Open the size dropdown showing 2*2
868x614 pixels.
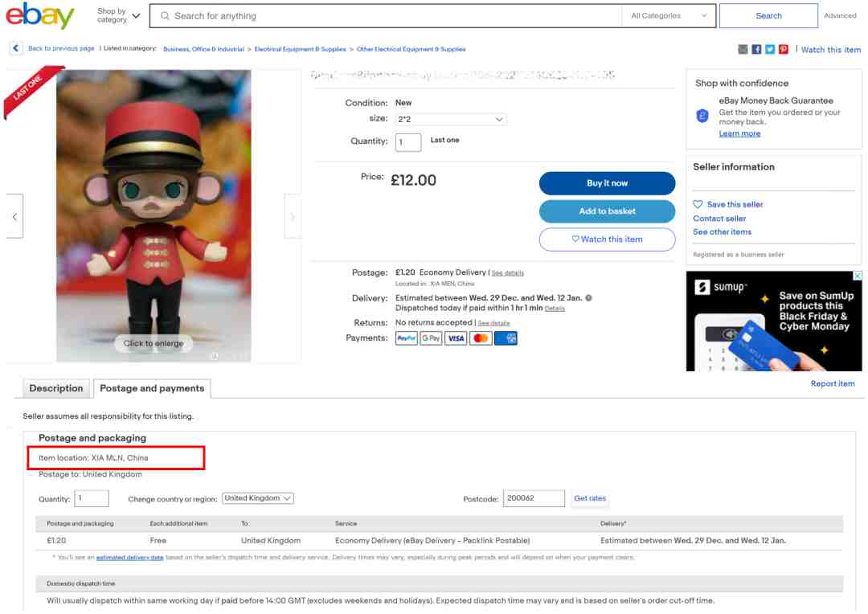tap(451, 119)
